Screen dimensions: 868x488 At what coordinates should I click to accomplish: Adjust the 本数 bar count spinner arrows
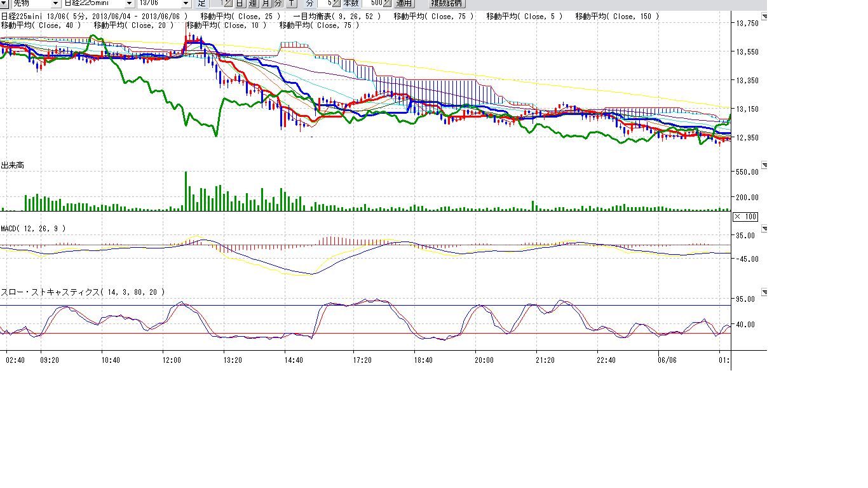(x=387, y=3)
